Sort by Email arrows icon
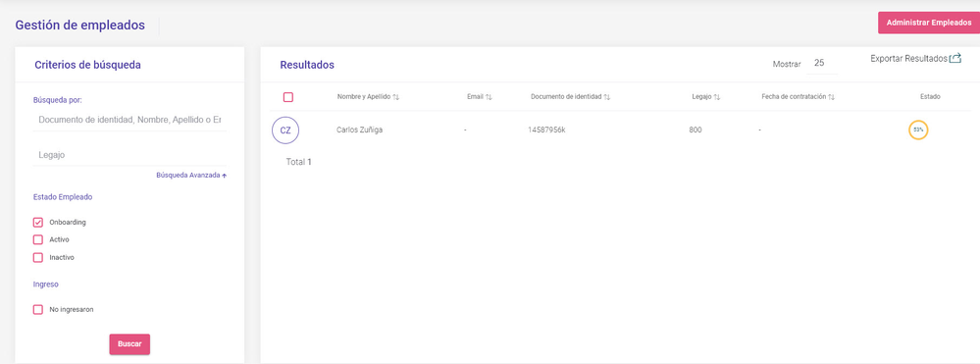Screen dimensions: 980x364 pyautogui.click(x=489, y=97)
